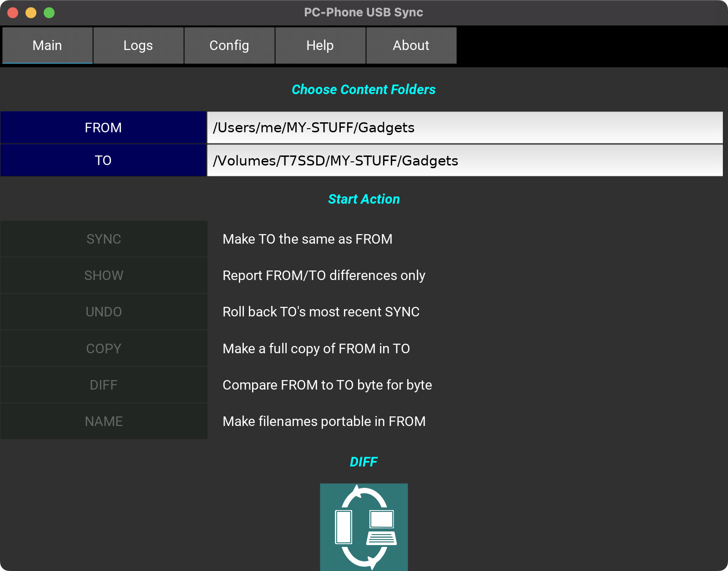Select the Help tab
Screen dimensions: 728x571
tap(320, 45)
